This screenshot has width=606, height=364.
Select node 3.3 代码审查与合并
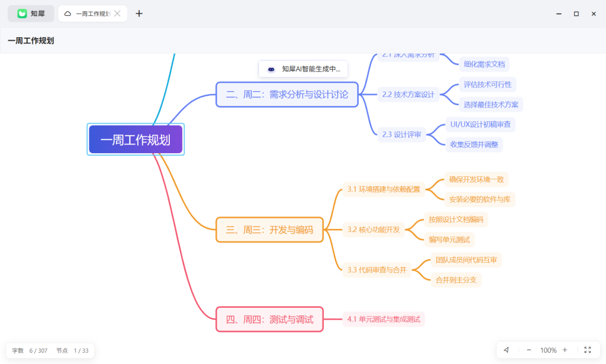click(377, 270)
